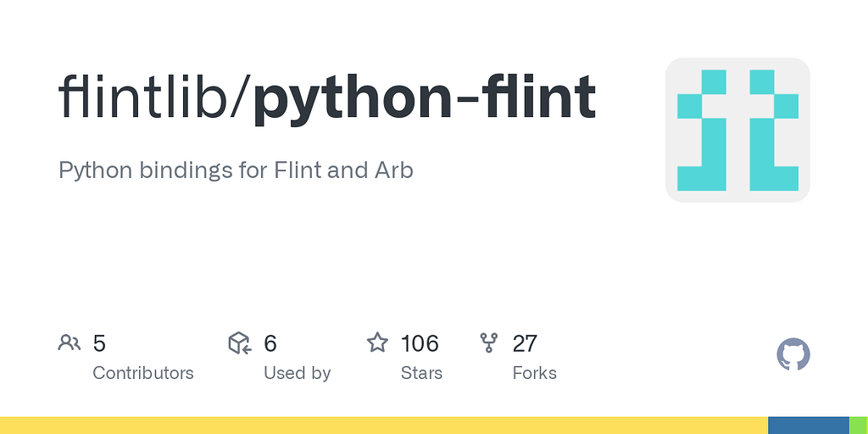Click the Used by label
The height and width of the screenshot is (434, 868).
[x=298, y=373]
